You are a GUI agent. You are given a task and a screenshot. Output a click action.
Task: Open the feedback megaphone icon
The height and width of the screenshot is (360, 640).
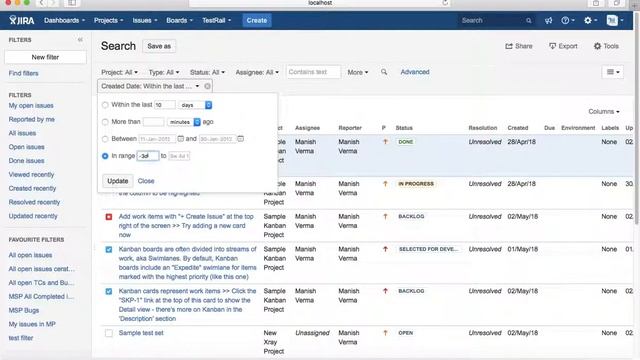pyautogui.click(x=548, y=20)
